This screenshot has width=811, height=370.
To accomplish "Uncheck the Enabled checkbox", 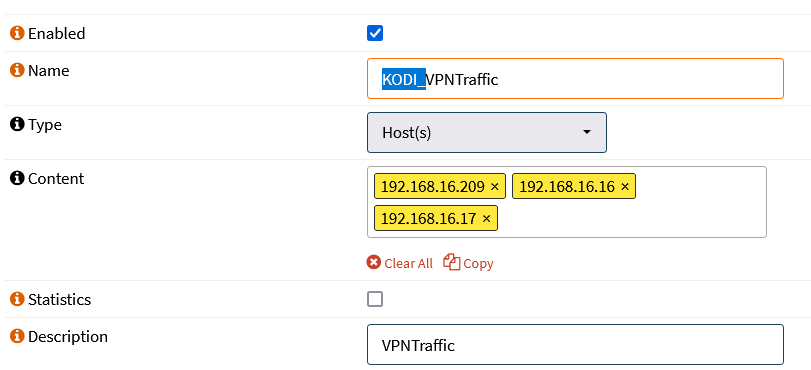I will pos(375,34).
